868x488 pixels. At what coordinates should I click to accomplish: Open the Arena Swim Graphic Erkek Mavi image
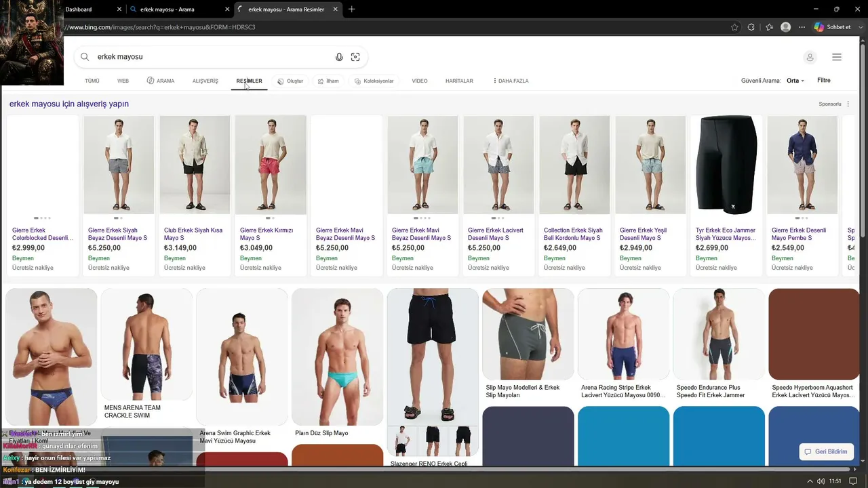click(242, 357)
